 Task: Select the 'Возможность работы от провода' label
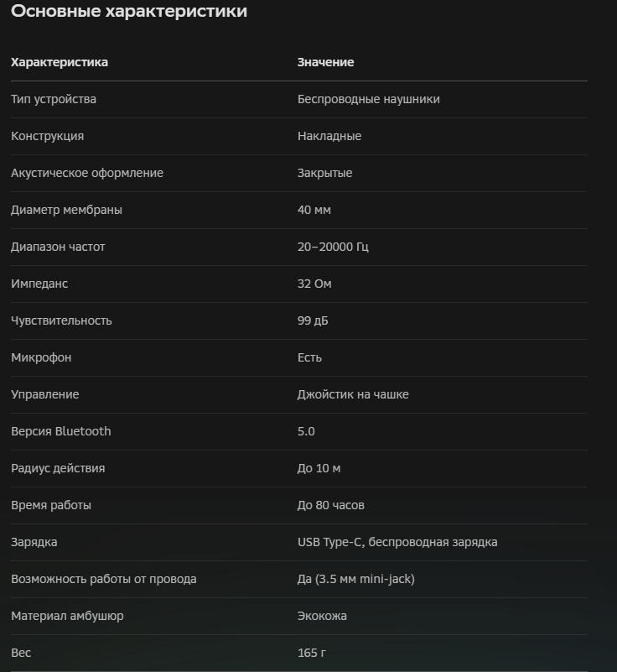pyautogui.click(x=104, y=579)
